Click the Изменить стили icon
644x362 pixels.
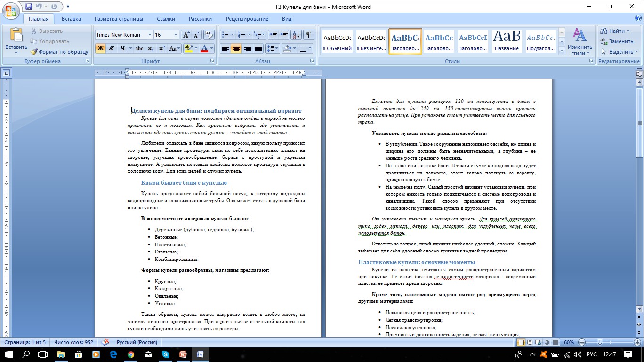580,36
